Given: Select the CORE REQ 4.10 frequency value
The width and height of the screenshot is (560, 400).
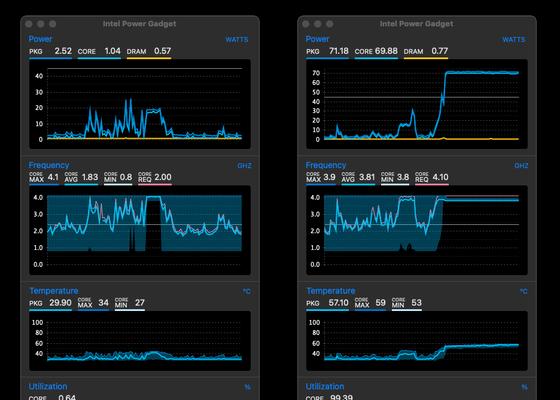Looking at the screenshot, I should coord(432,178).
